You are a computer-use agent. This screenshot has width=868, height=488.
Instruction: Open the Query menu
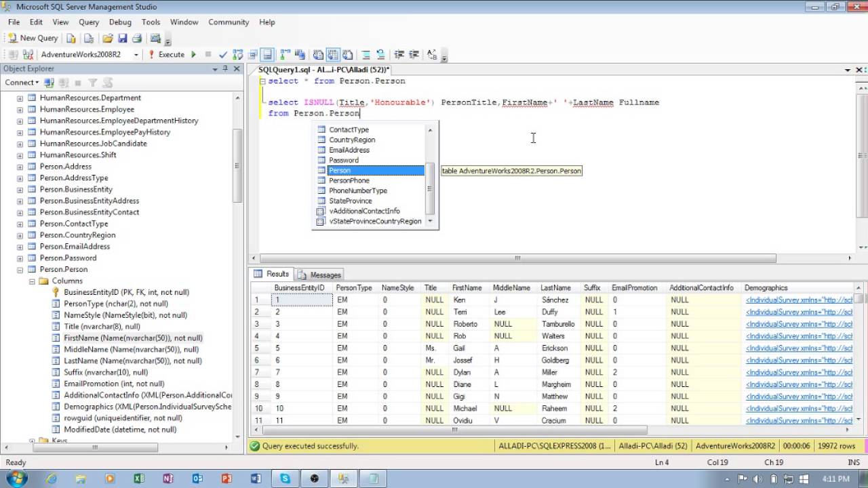(89, 22)
